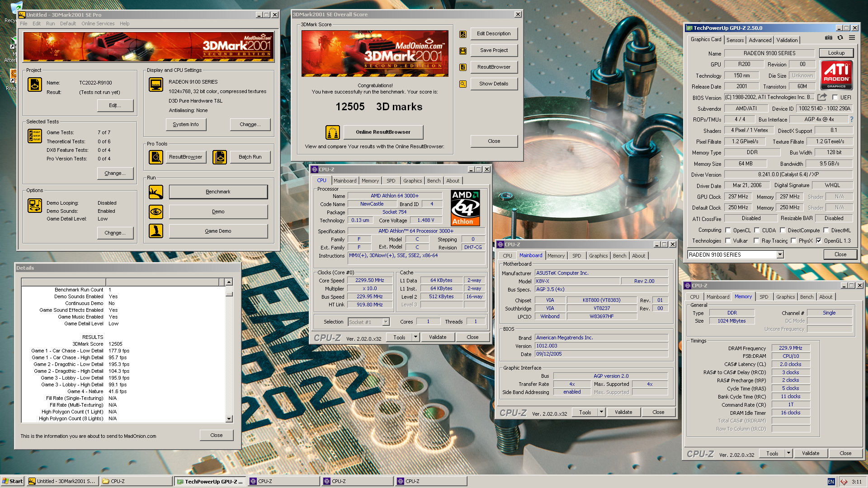The width and height of the screenshot is (868, 488).
Task: Toggle the Vulkan checkbox
Action: point(728,240)
